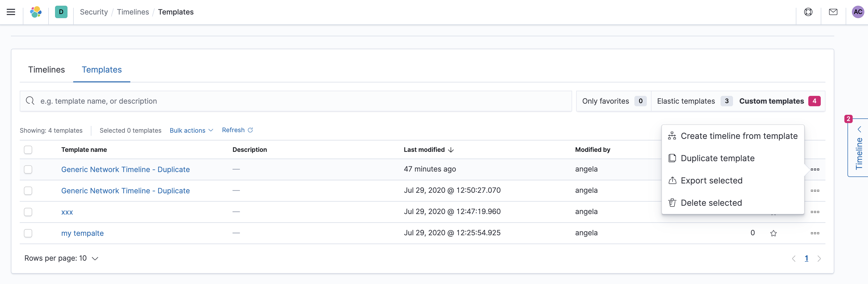Open actions menu for 'xxx' row
Viewport: 868px width, 284px height.
[x=815, y=212]
